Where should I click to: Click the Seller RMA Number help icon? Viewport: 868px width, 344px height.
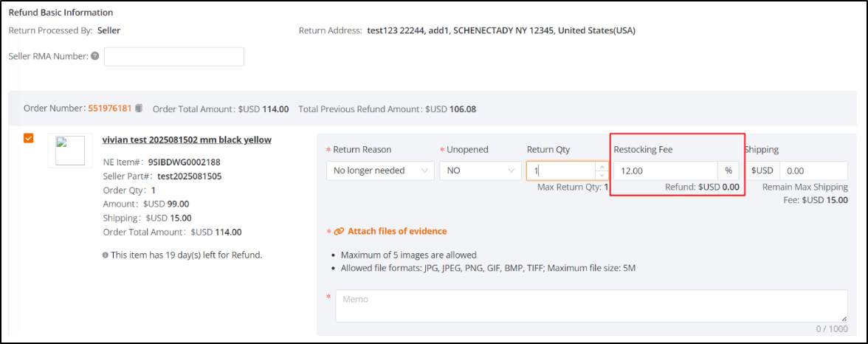pyautogui.click(x=95, y=56)
